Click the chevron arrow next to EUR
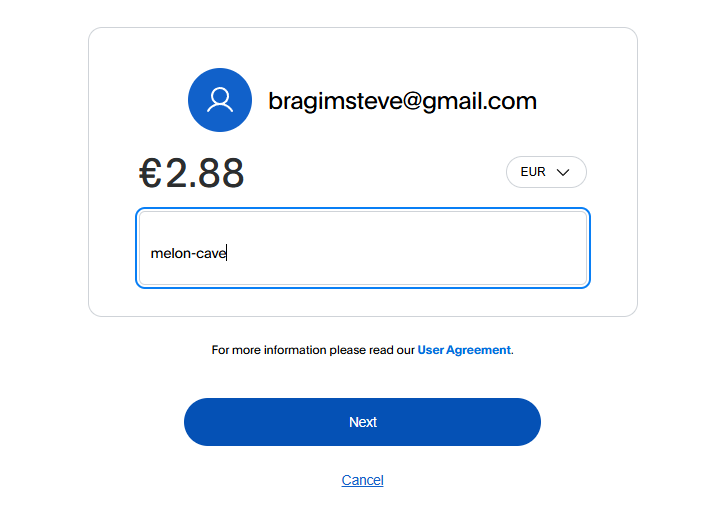Screen dimensions: 712x525 point(563,172)
